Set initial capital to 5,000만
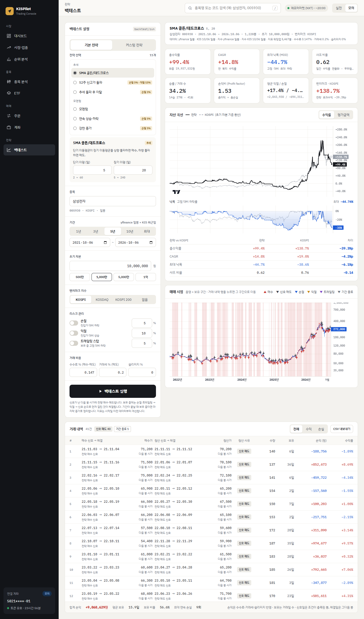The height and width of the screenshot is (619, 364). [x=124, y=277]
